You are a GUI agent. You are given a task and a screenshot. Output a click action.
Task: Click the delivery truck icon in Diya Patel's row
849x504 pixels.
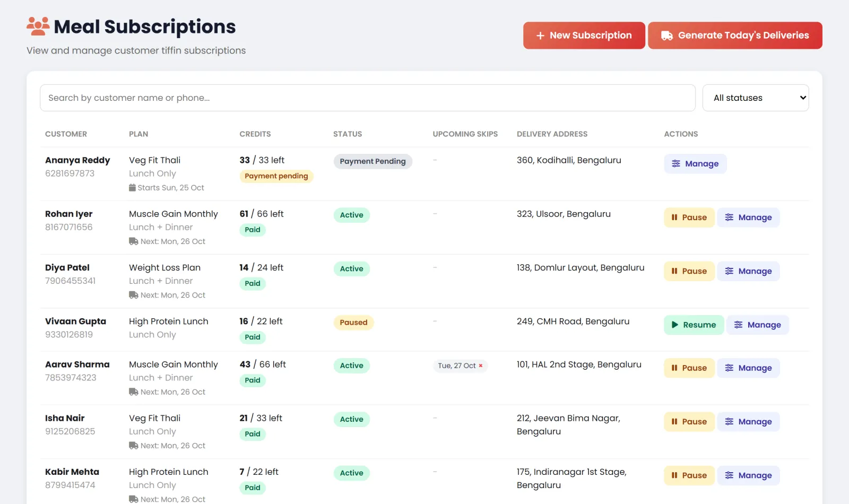(134, 295)
